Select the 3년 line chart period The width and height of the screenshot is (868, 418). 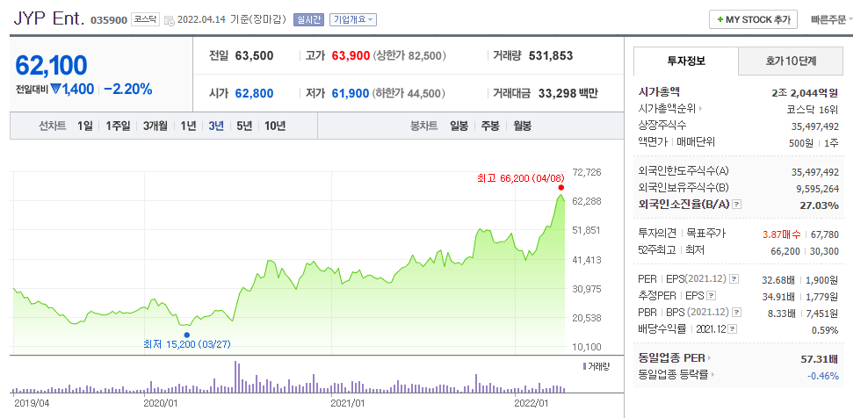coord(216,126)
